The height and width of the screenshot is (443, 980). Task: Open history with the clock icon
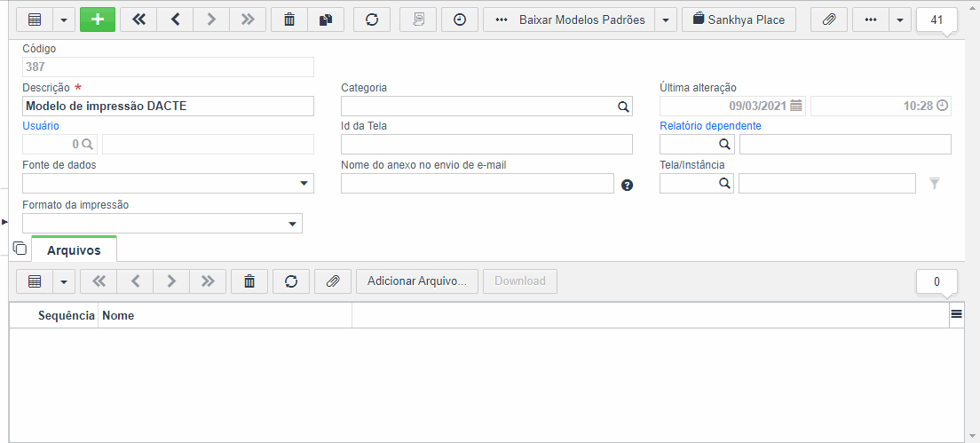click(460, 20)
